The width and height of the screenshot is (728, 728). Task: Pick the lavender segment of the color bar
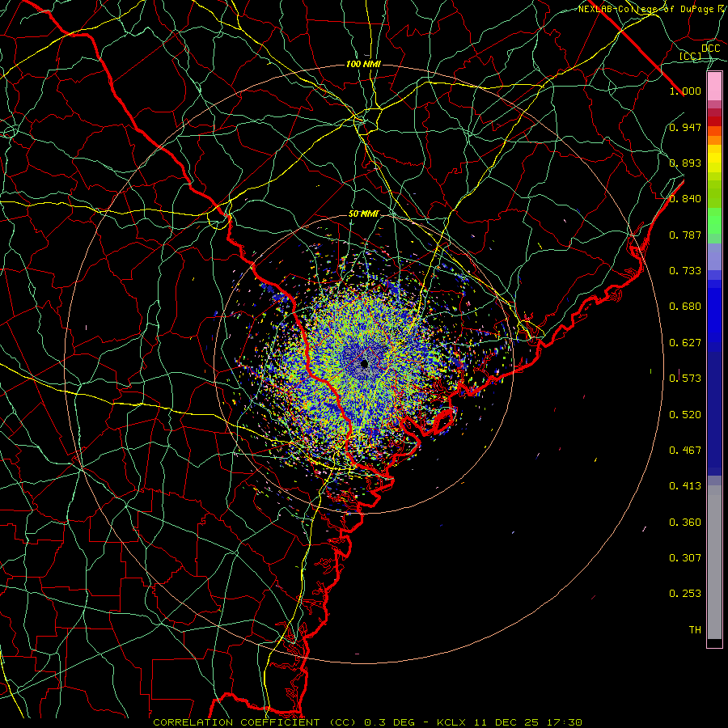coord(714,256)
